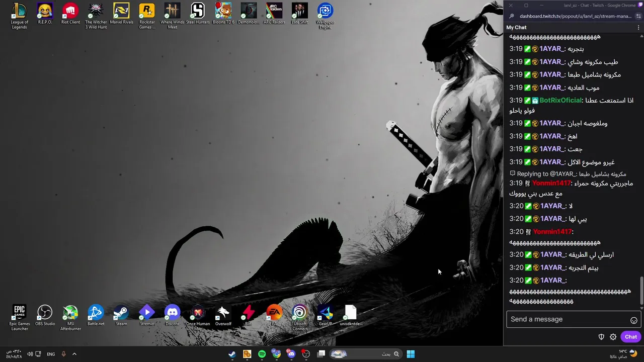Select the Overwolf desktop icon
Screen dimensions: 644x362
point(223,316)
